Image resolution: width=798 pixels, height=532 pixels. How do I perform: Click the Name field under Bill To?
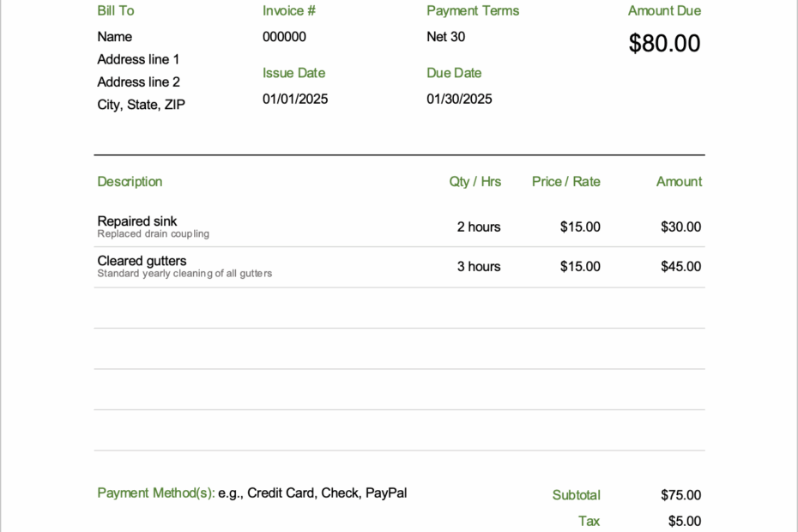pos(116,36)
